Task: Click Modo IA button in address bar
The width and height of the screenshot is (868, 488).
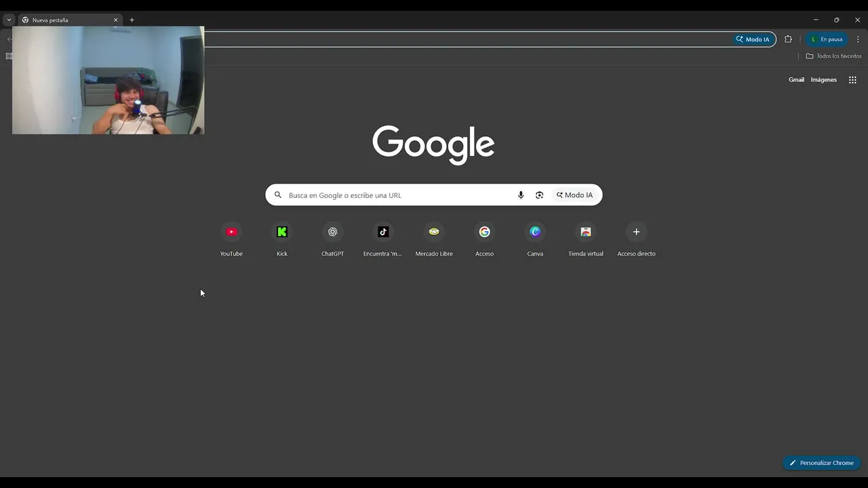Action: (x=753, y=39)
